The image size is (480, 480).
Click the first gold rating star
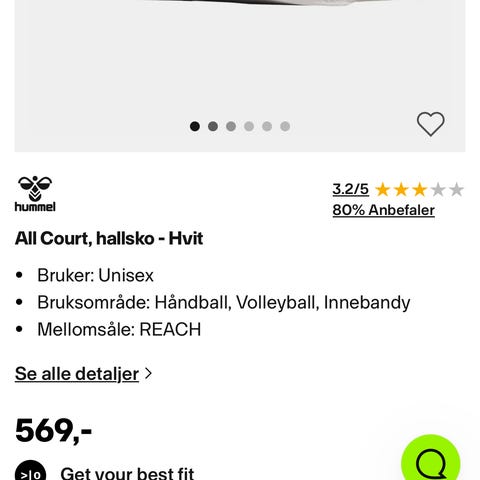coord(383,190)
